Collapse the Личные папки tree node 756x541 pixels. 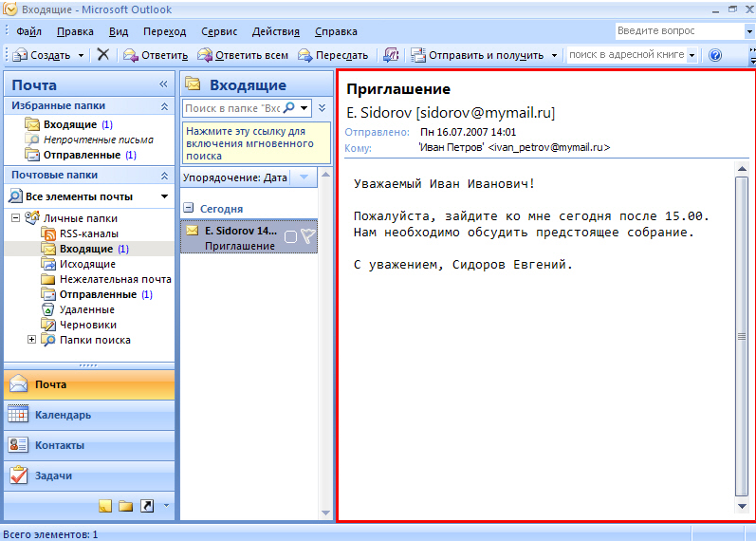[15, 218]
